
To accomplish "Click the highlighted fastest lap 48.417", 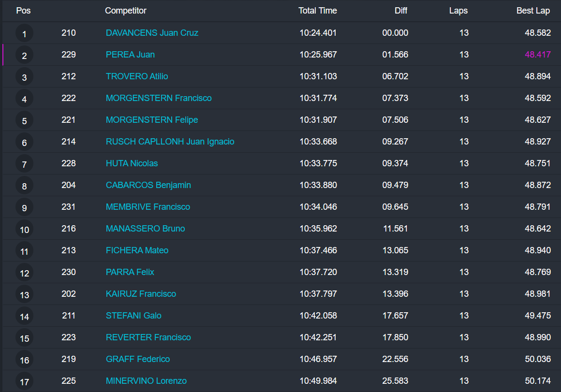I will point(537,55).
